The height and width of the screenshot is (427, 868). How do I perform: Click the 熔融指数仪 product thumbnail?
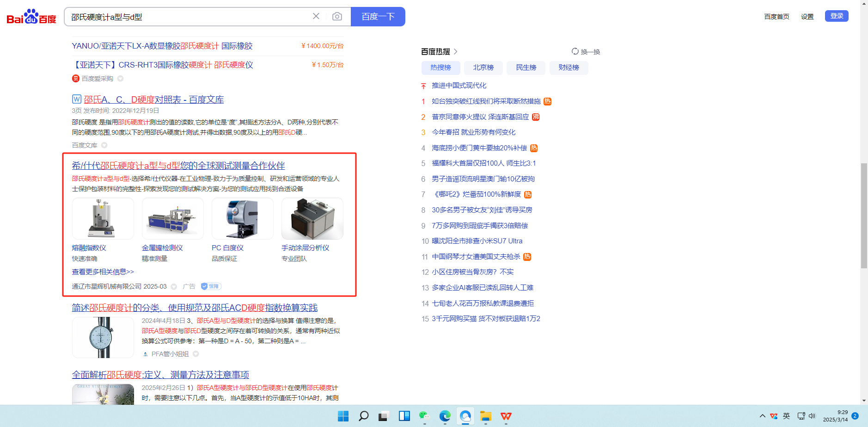pos(103,218)
